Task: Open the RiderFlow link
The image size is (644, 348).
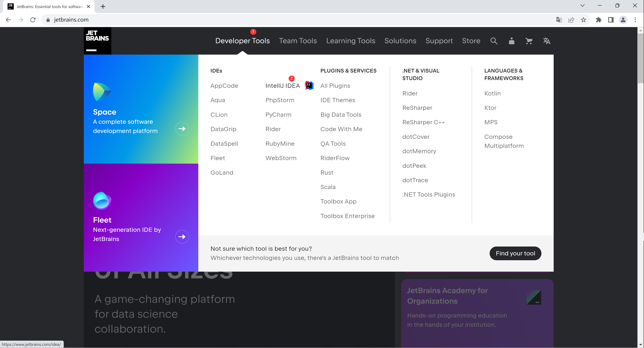Action: [335, 158]
